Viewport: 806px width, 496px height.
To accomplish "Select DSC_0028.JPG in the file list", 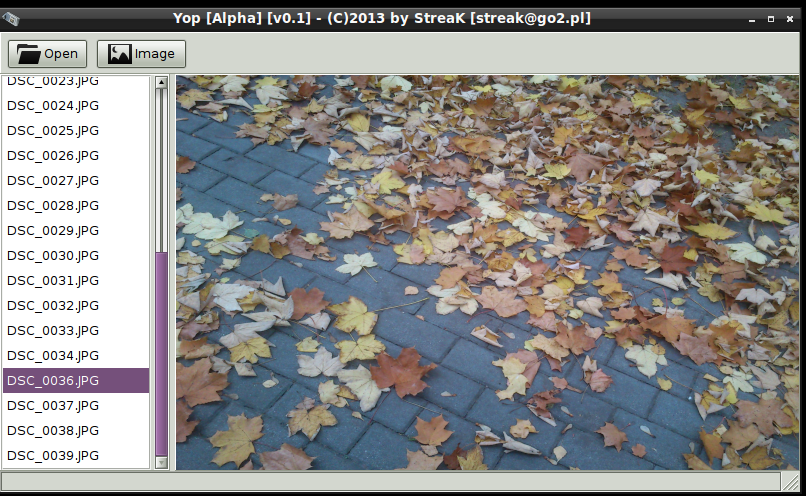I will pyautogui.click(x=76, y=206).
